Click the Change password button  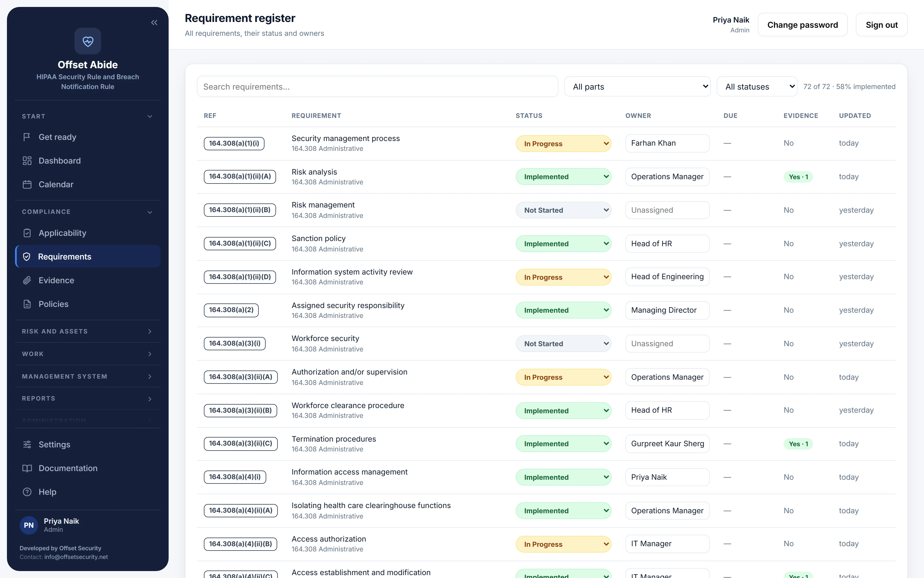tap(802, 25)
